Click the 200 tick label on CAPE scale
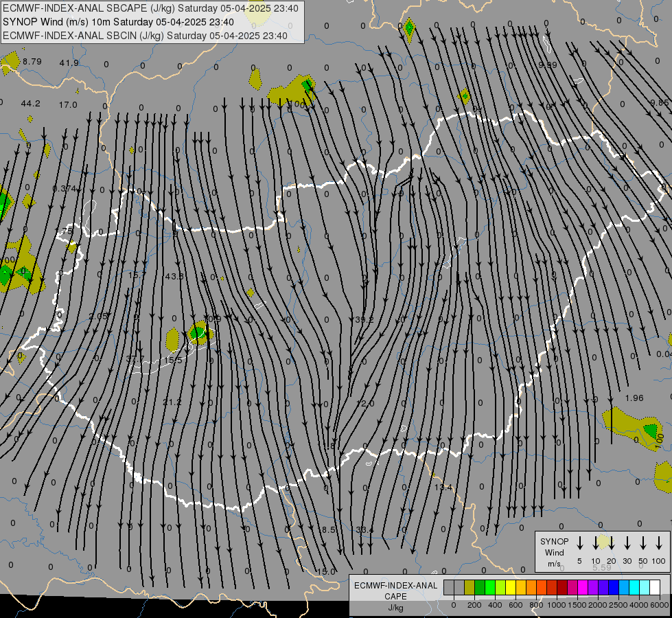Viewport: 672px width, 618px height. tap(474, 605)
